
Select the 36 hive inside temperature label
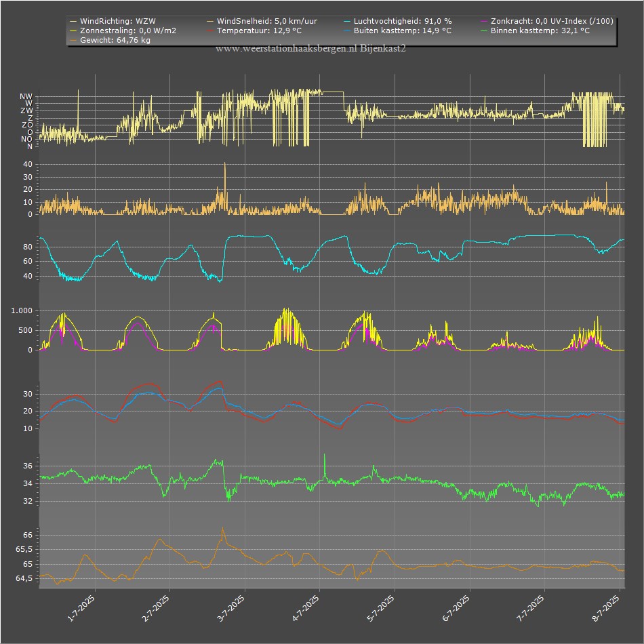click(x=28, y=466)
